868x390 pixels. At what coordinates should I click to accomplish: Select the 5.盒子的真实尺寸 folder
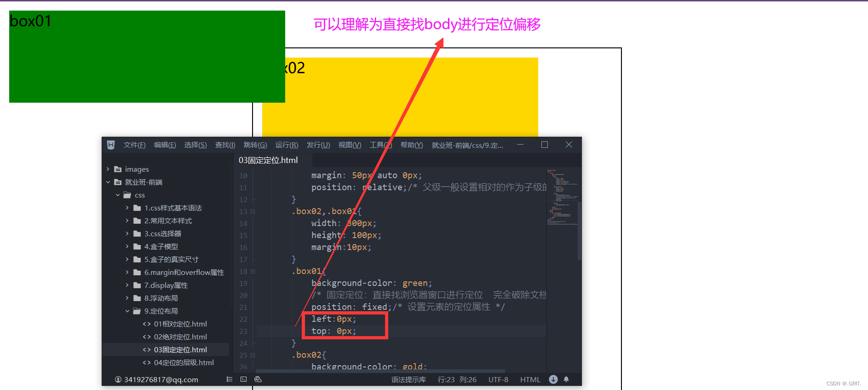171,260
